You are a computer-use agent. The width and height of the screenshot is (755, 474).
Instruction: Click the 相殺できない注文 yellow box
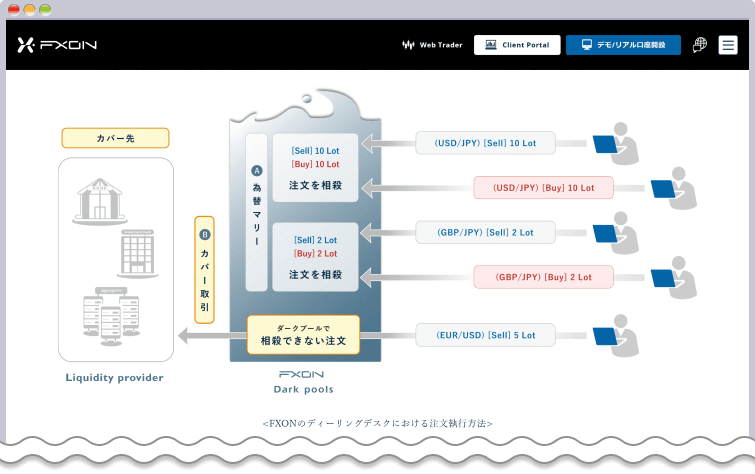pos(303,335)
